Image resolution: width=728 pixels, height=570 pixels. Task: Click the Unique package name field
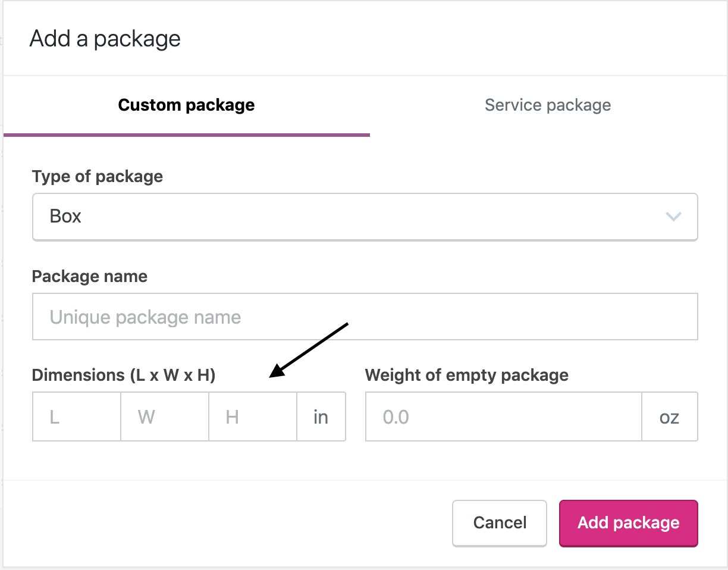click(x=365, y=317)
